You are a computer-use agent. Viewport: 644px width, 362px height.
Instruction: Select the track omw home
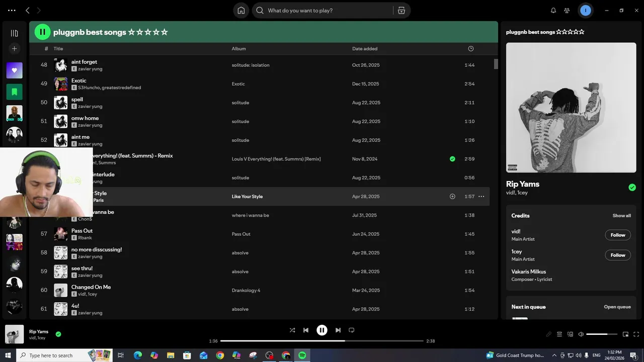tap(85, 118)
